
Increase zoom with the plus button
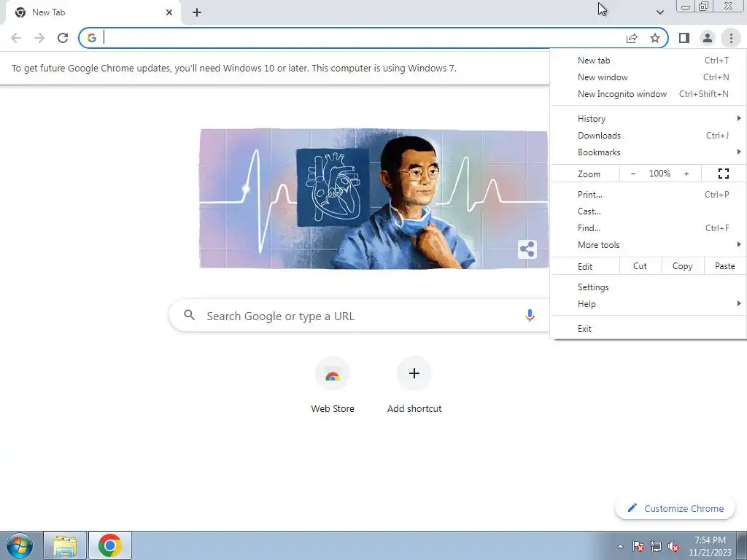click(x=686, y=174)
